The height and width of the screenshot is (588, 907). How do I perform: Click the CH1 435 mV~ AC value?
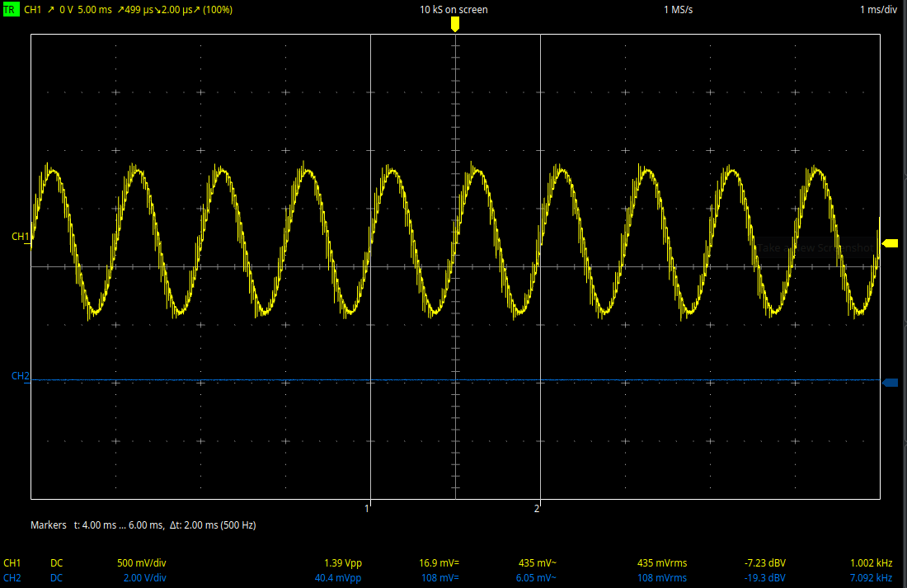coord(538,563)
